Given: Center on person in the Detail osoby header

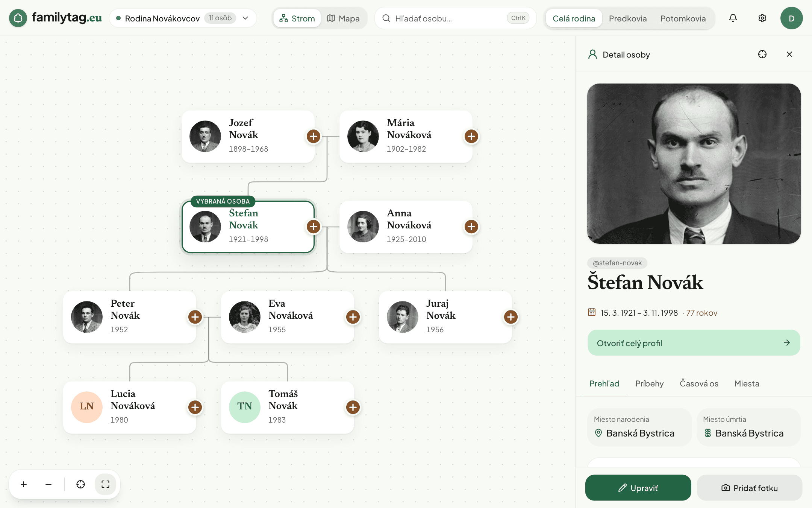Looking at the screenshot, I should pos(762,55).
